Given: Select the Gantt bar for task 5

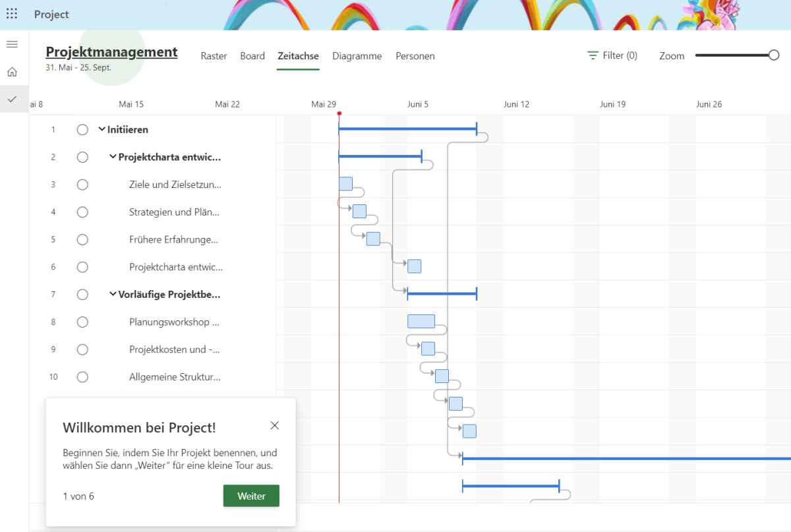Looking at the screenshot, I should (373, 239).
